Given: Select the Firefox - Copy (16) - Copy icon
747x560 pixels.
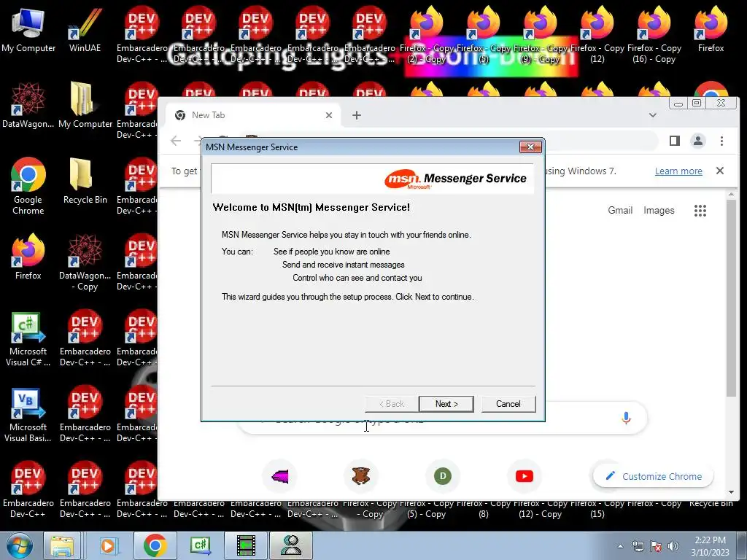Looking at the screenshot, I should coord(654,34).
